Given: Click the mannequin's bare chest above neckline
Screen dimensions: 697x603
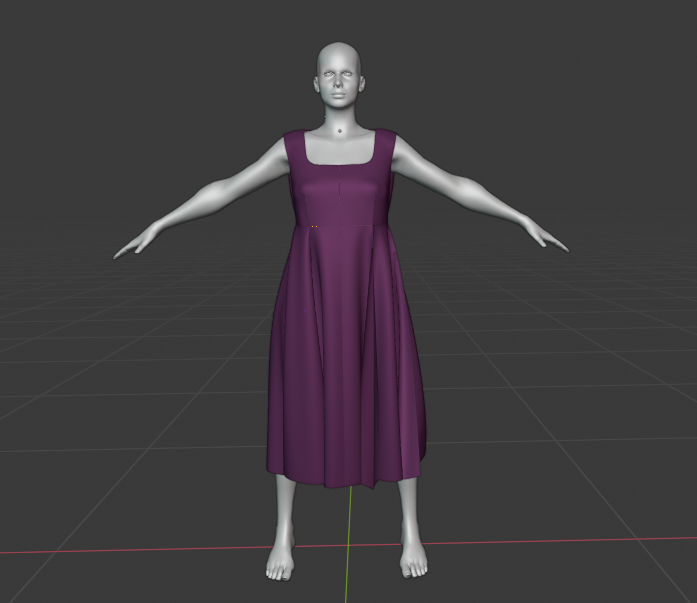Looking at the screenshot, I should coord(341,148).
